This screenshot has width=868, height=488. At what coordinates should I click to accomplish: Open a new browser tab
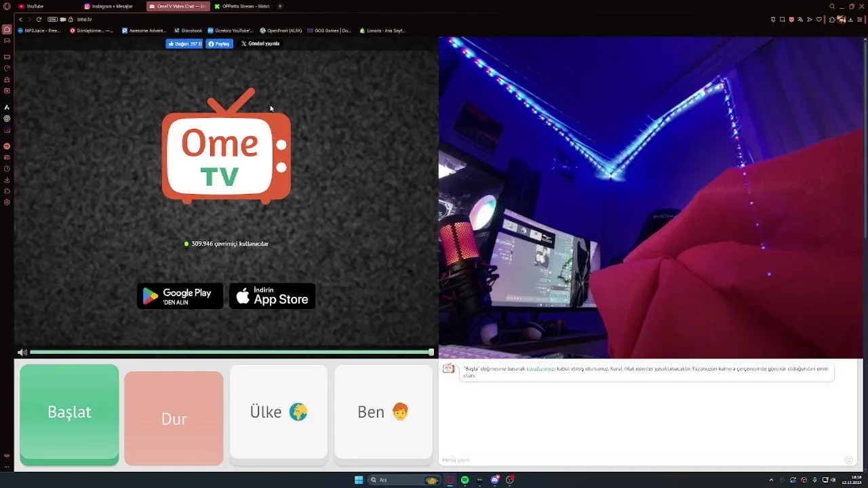[x=280, y=6]
